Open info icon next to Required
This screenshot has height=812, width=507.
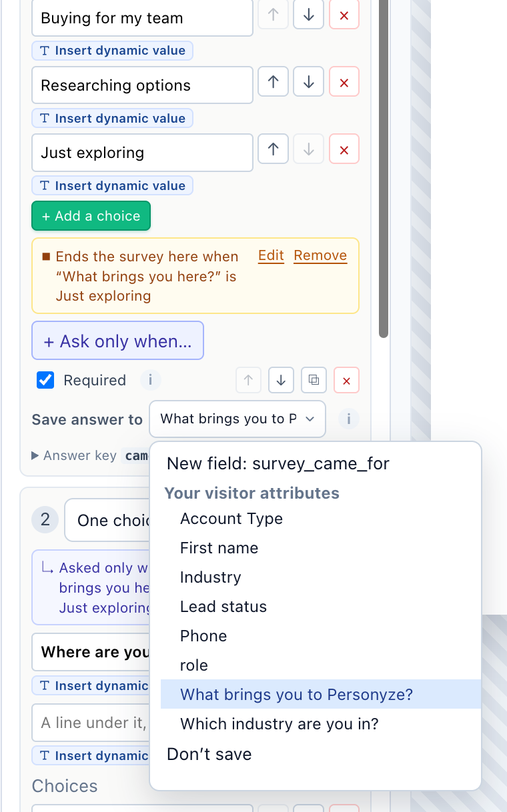point(151,380)
